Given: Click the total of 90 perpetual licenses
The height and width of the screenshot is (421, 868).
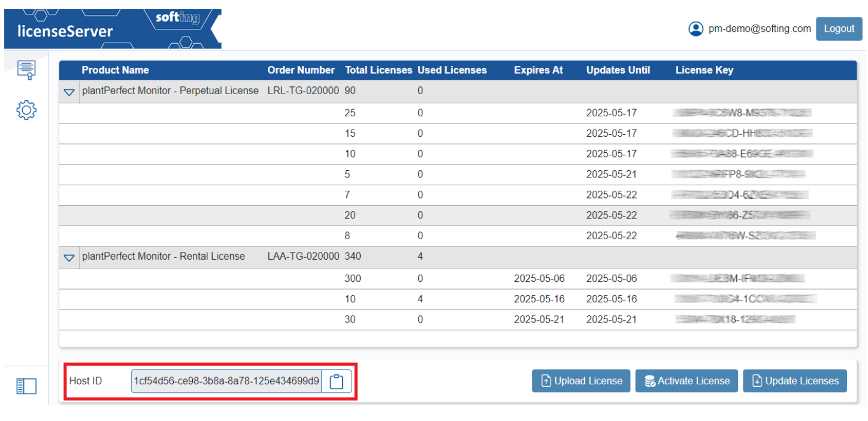Looking at the screenshot, I should coord(350,91).
